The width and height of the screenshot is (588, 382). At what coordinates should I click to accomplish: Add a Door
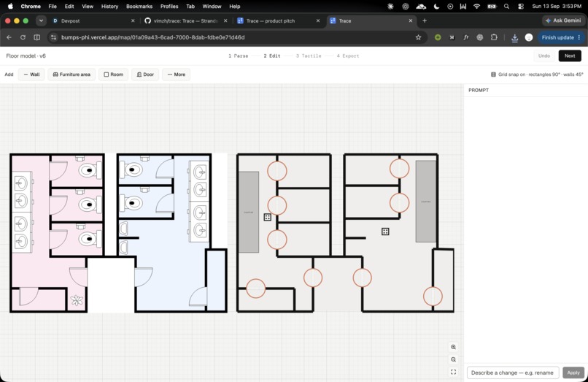coord(145,75)
